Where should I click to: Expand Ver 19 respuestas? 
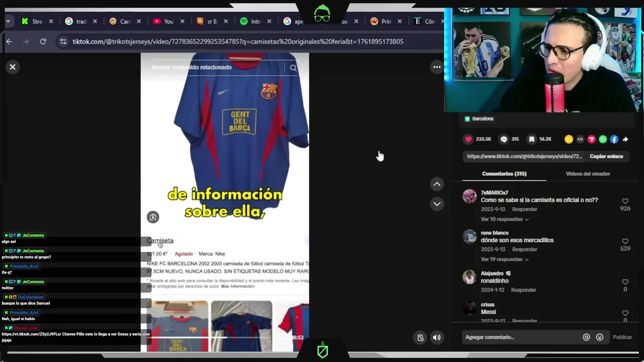coord(505,259)
